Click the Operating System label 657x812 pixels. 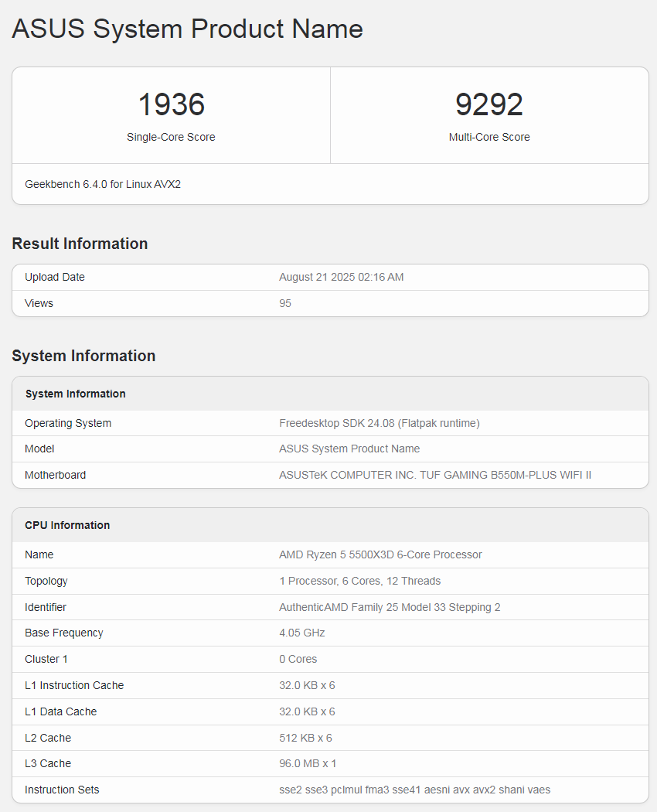68,423
